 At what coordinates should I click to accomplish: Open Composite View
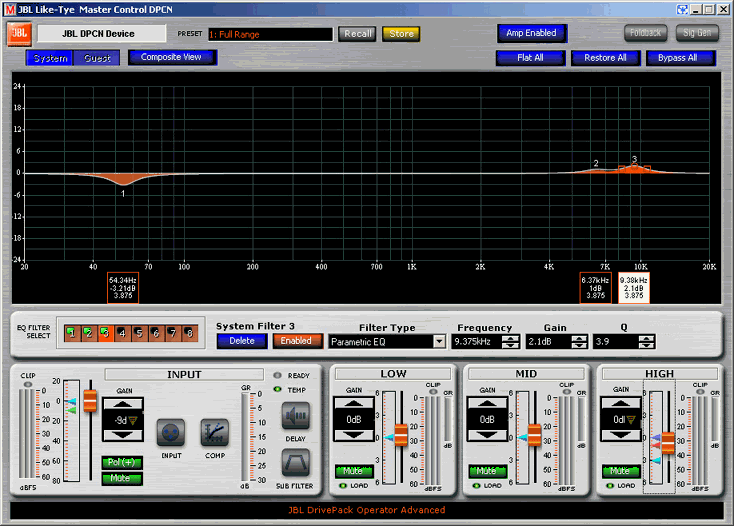coord(171,57)
